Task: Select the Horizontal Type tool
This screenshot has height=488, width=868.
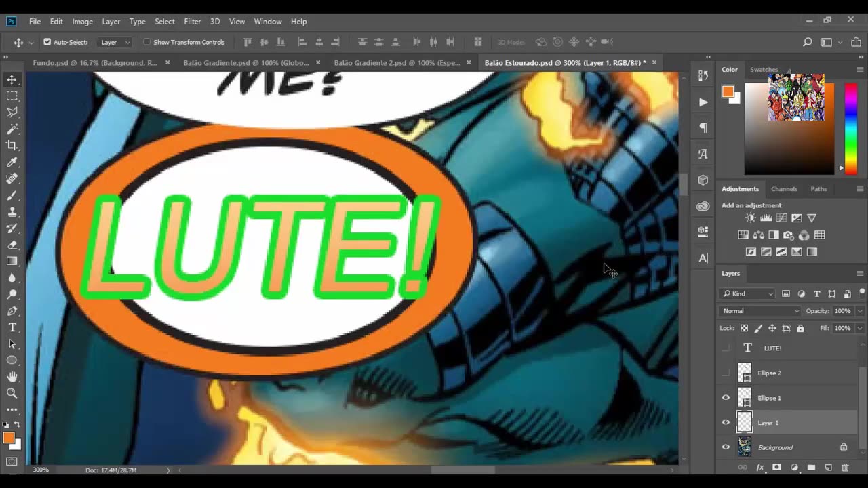Action: pyautogui.click(x=12, y=327)
